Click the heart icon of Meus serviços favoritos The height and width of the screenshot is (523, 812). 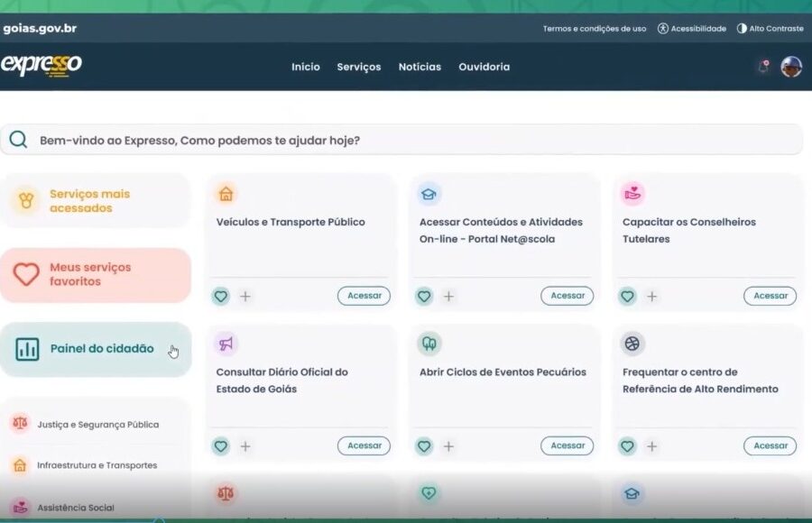coord(26,274)
